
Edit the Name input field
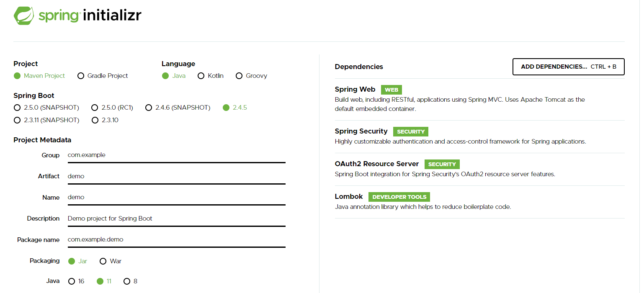click(x=176, y=197)
